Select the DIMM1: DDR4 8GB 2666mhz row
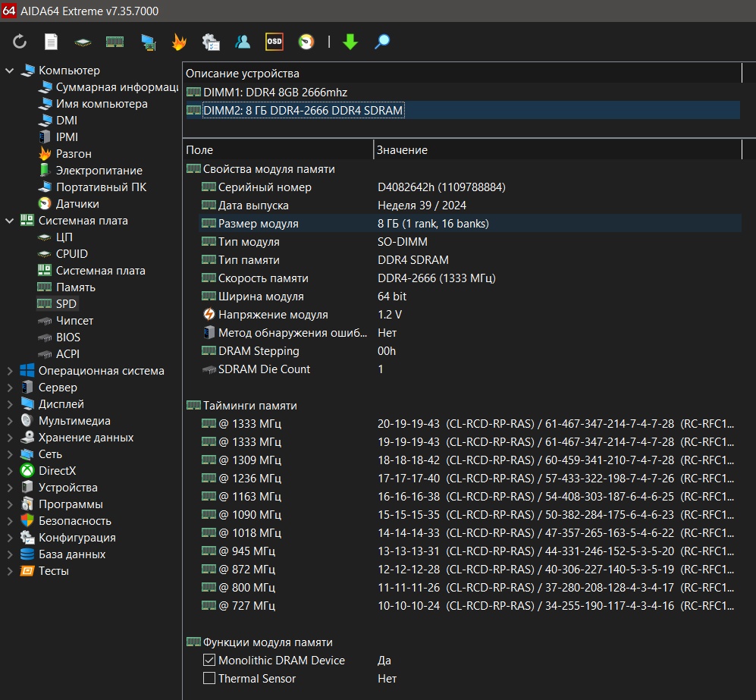The height and width of the screenshot is (700, 756). click(463, 92)
